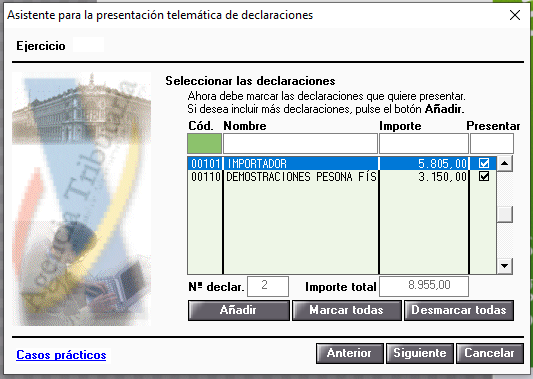Image resolution: width=533 pixels, height=379 pixels.
Task: Click the Nº declar. field showing 2
Action: (x=268, y=287)
